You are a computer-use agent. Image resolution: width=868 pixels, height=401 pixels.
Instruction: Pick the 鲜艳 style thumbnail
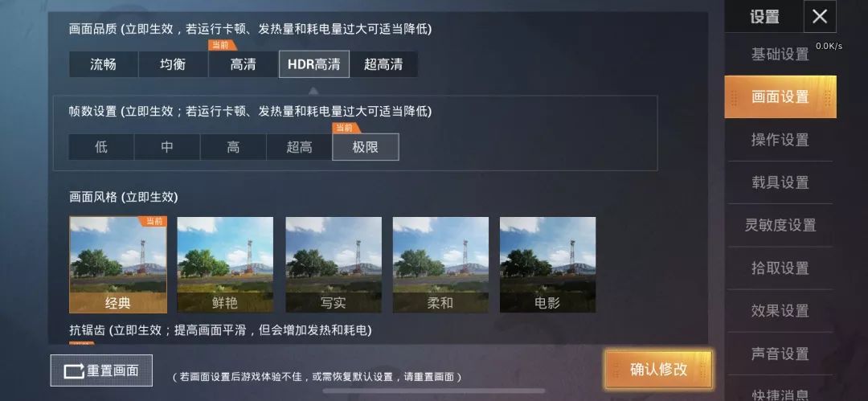click(225, 264)
